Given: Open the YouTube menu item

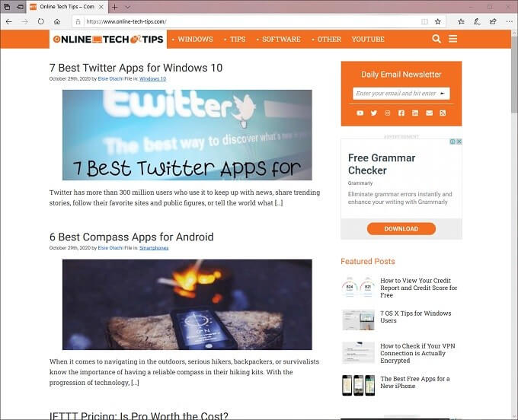Looking at the screenshot, I should [368, 40].
